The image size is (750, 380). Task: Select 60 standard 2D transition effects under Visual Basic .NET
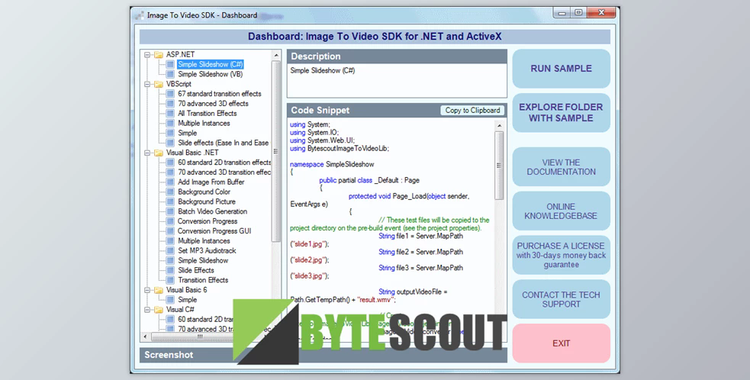224,162
